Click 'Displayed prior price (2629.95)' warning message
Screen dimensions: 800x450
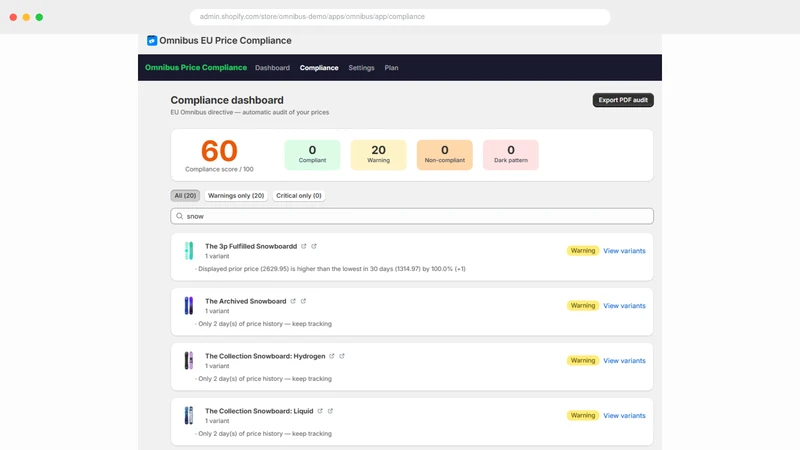pos(332,269)
